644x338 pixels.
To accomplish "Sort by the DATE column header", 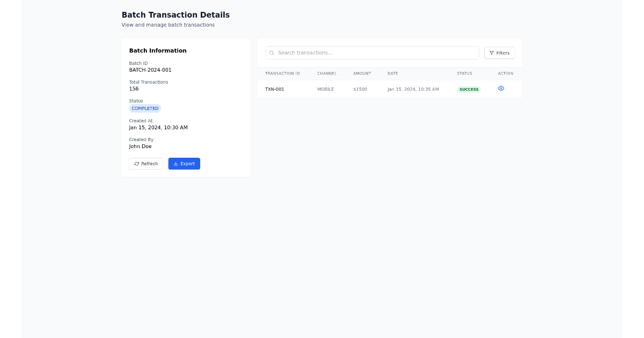I will (x=393, y=74).
